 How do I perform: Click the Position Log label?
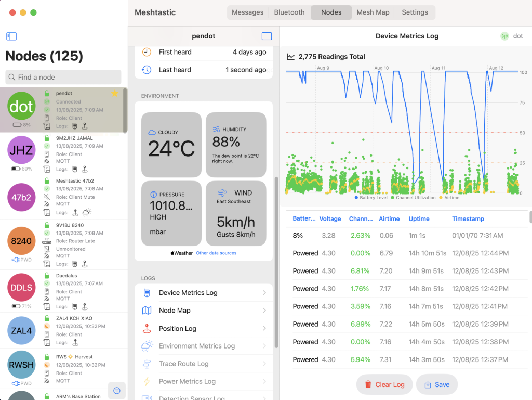pos(178,328)
